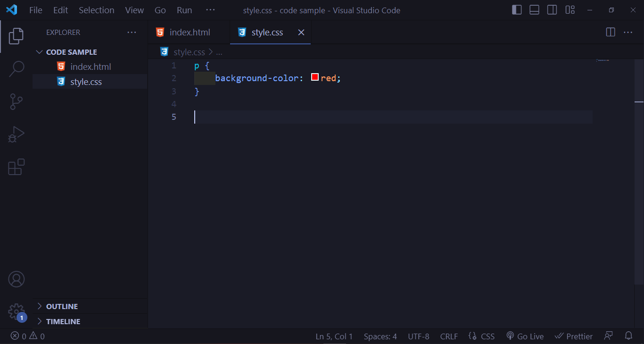Click the red color swatch in the code
The image size is (644, 344).
[x=314, y=77]
